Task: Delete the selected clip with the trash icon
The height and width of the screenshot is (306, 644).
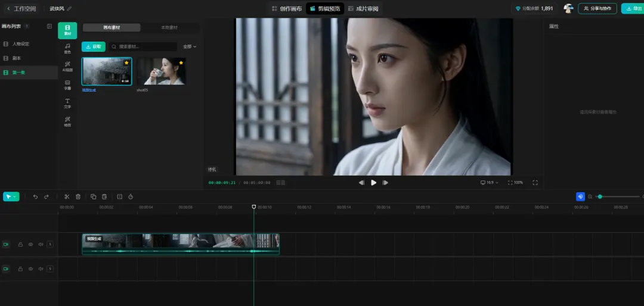Action: click(78, 197)
